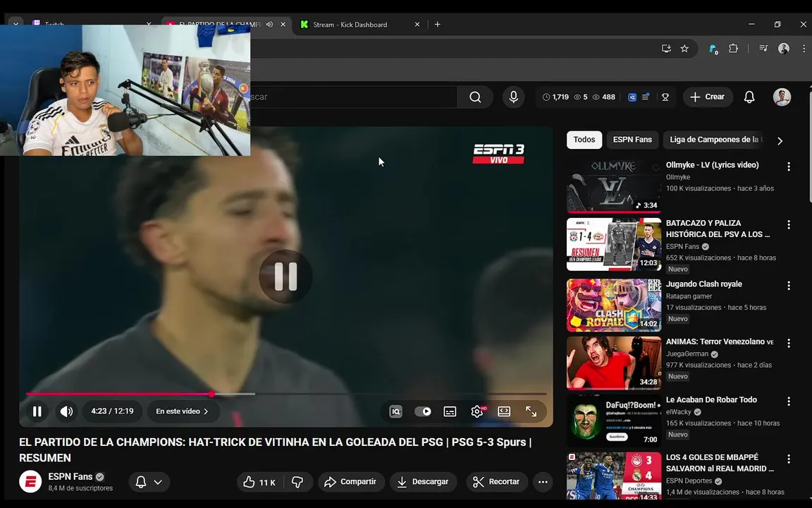
Task: Mute the YouTube tab via tab speaker icon
Action: [x=269, y=25]
